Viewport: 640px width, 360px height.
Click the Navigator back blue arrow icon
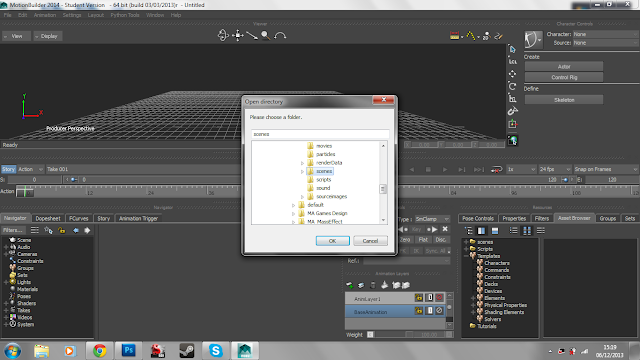coord(76,231)
